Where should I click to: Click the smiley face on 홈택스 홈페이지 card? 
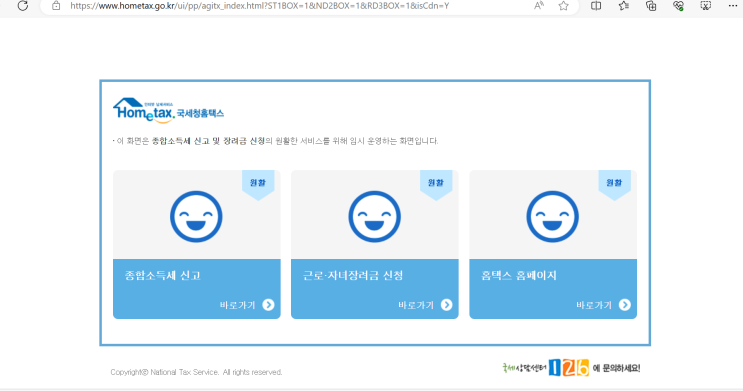[553, 217]
